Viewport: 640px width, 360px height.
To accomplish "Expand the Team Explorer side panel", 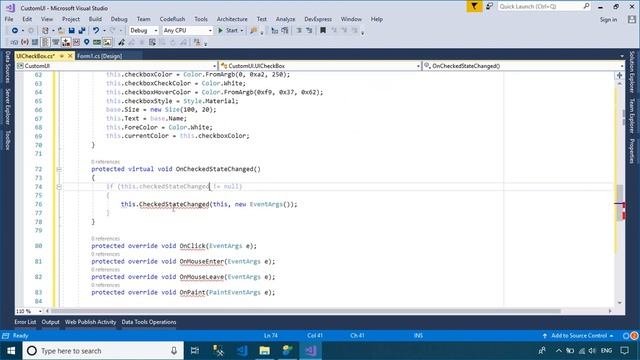I will coord(632,116).
